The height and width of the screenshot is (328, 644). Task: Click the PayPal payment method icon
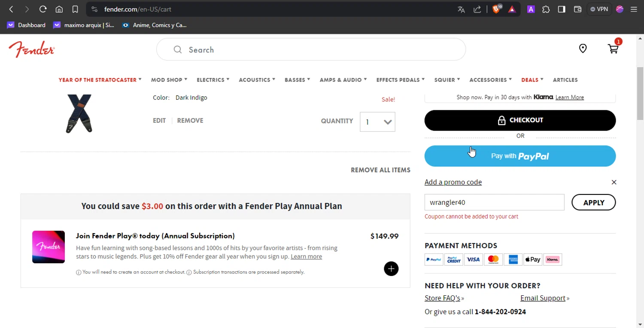click(434, 259)
